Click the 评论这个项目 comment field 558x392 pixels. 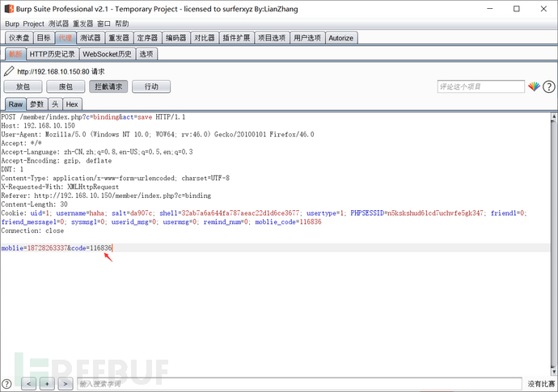coord(481,86)
